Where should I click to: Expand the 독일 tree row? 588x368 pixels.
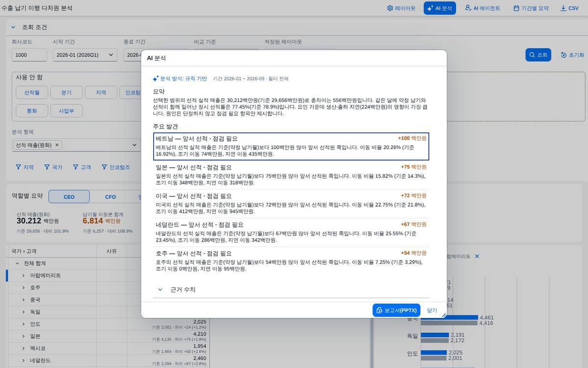[x=23, y=312]
